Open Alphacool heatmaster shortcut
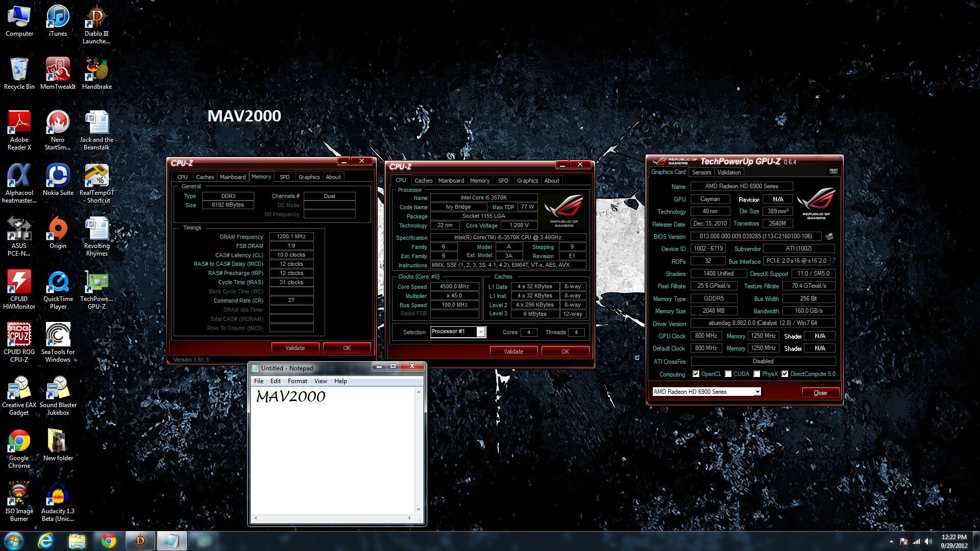This screenshot has height=551, width=980. point(19,184)
